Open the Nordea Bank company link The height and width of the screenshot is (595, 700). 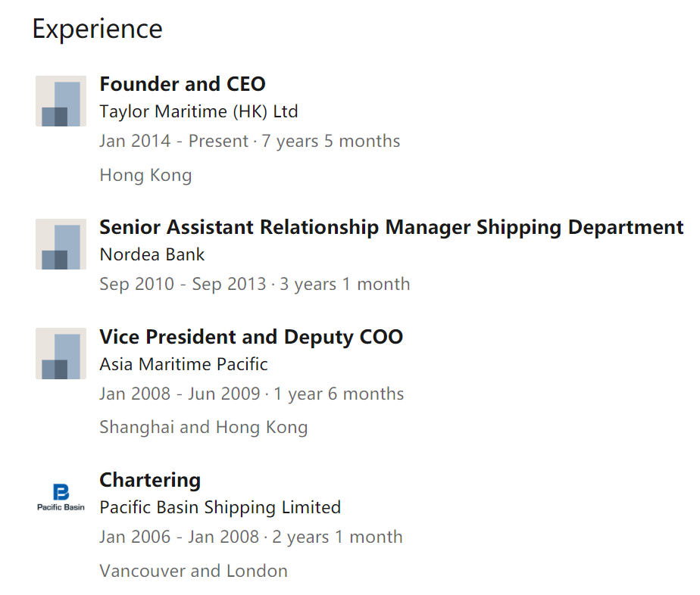pyautogui.click(x=152, y=254)
